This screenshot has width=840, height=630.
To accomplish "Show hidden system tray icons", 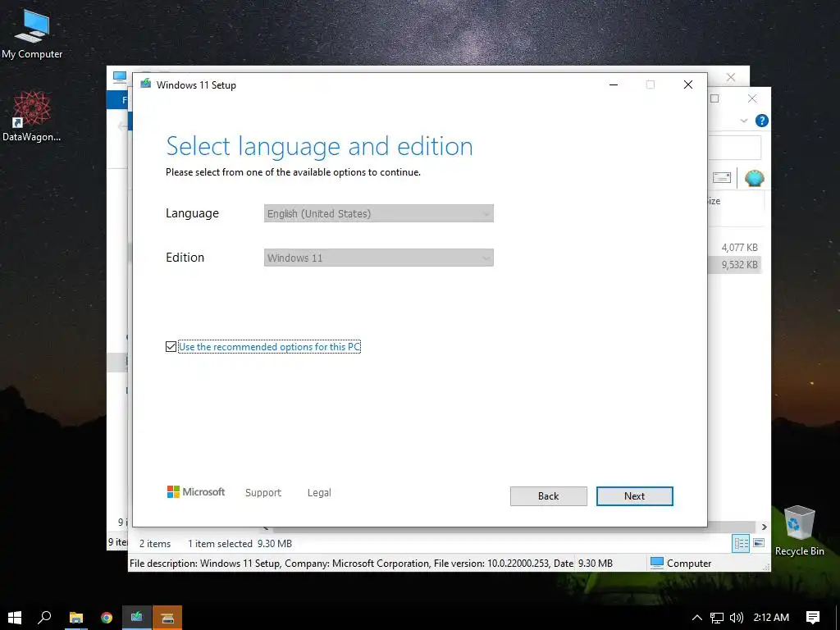I will click(697, 618).
